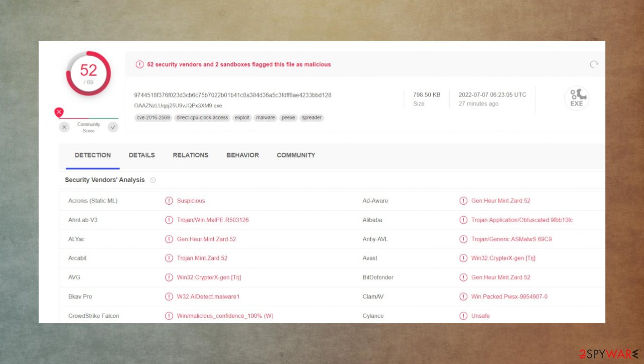Click the peexe tag
This screenshot has height=364, width=644.
coord(288,118)
